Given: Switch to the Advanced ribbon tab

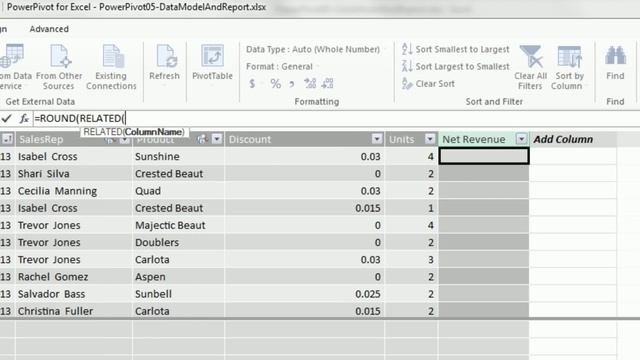Looking at the screenshot, I should point(49,29).
